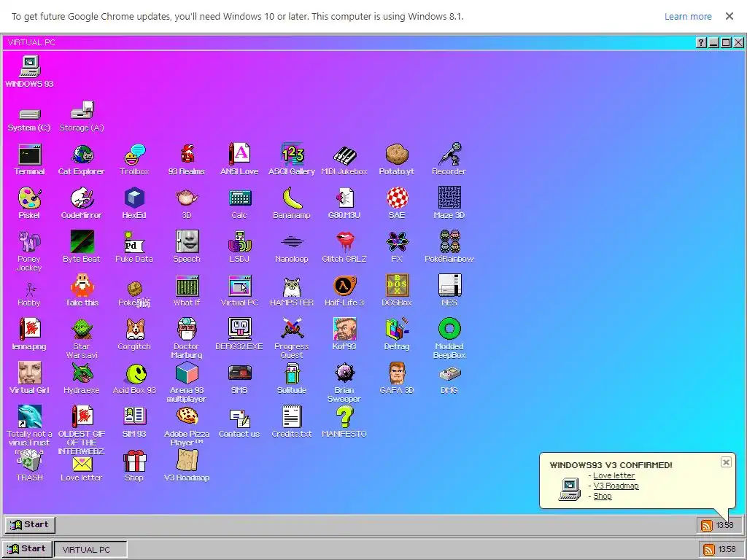Follow the Shop link in notification

pyautogui.click(x=603, y=496)
